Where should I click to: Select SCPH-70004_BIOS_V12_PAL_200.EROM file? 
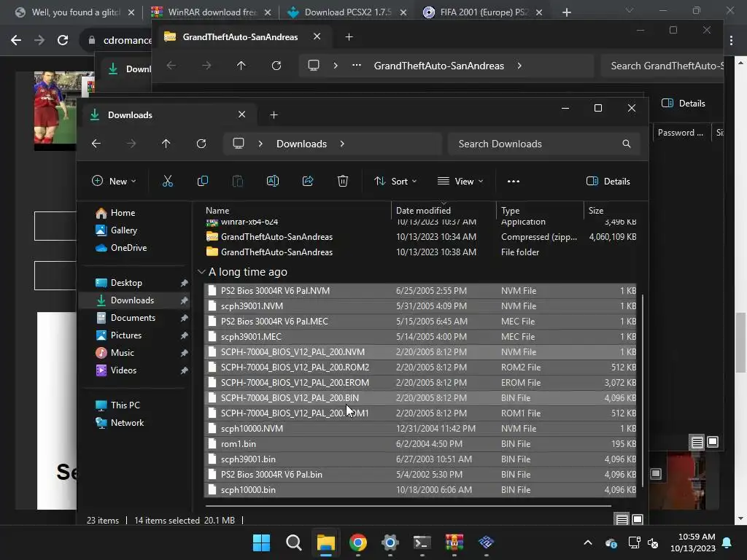[x=420, y=382]
